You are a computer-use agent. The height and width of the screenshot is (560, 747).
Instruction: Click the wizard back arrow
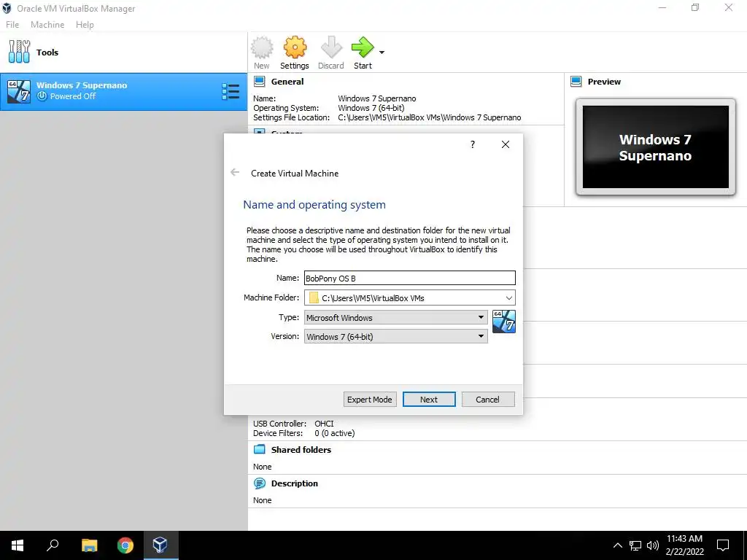pyautogui.click(x=235, y=172)
